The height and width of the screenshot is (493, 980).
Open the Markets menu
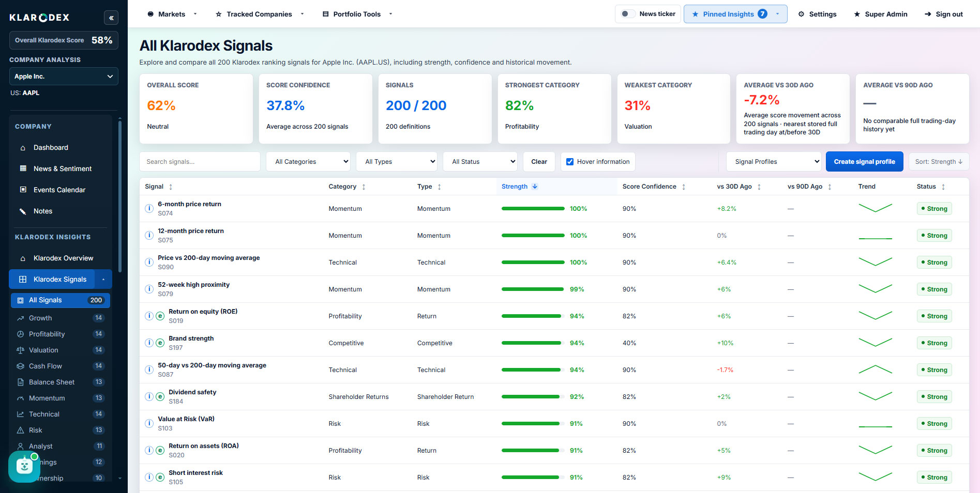[x=172, y=14]
